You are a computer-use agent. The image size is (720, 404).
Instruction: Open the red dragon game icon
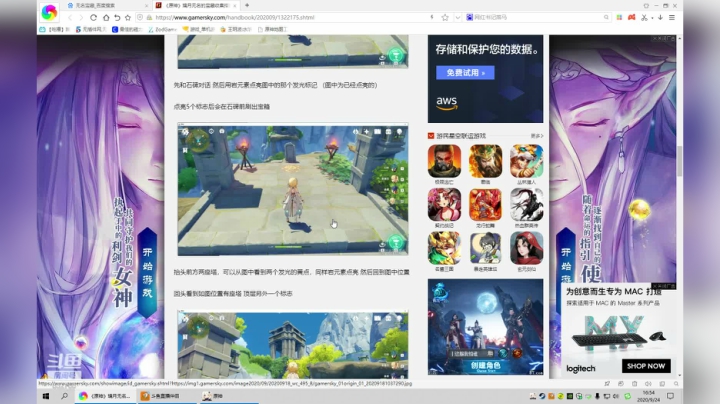pyautogui.click(x=485, y=205)
